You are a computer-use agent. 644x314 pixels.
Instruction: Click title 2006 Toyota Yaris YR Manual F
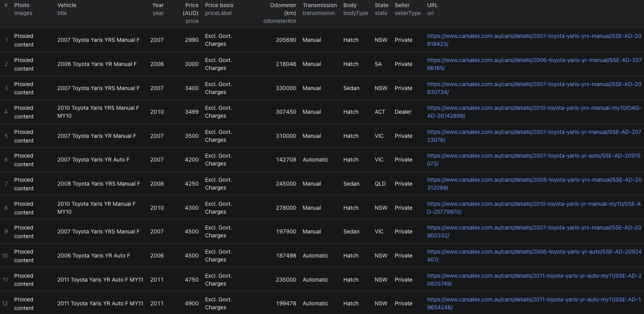coord(97,64)
